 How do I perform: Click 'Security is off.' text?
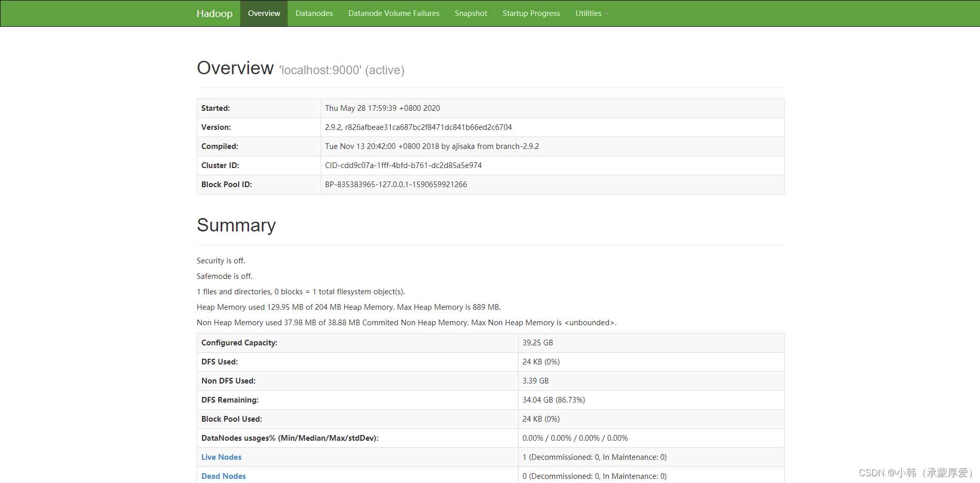(221, 261)
